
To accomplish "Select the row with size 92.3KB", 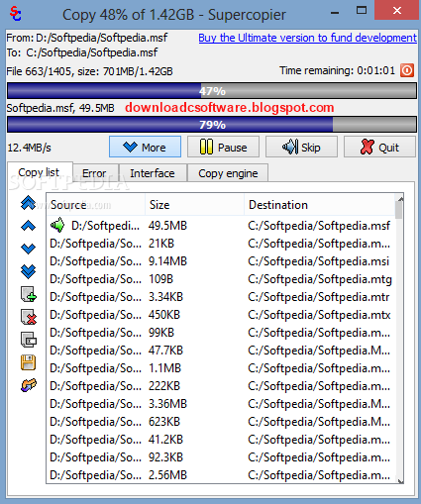I will click(221, 457).
